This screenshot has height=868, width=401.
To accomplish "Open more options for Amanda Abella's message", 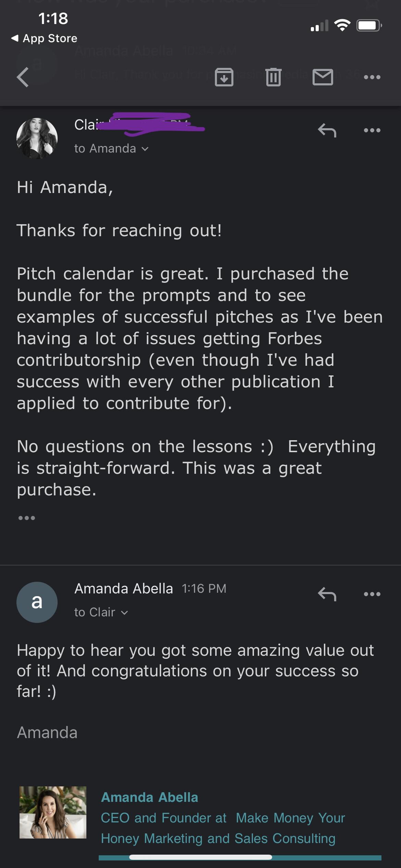I will pyautogui.click(x=372, y=594).
